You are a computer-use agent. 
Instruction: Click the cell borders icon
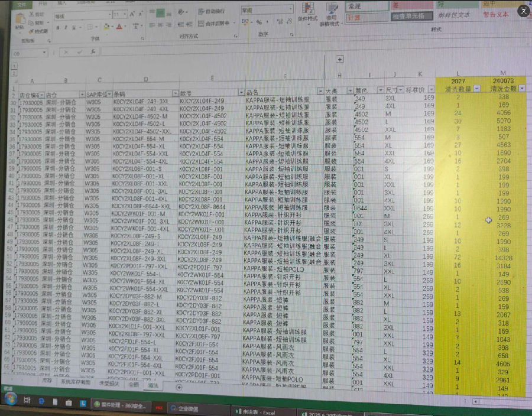click(90, 27)
